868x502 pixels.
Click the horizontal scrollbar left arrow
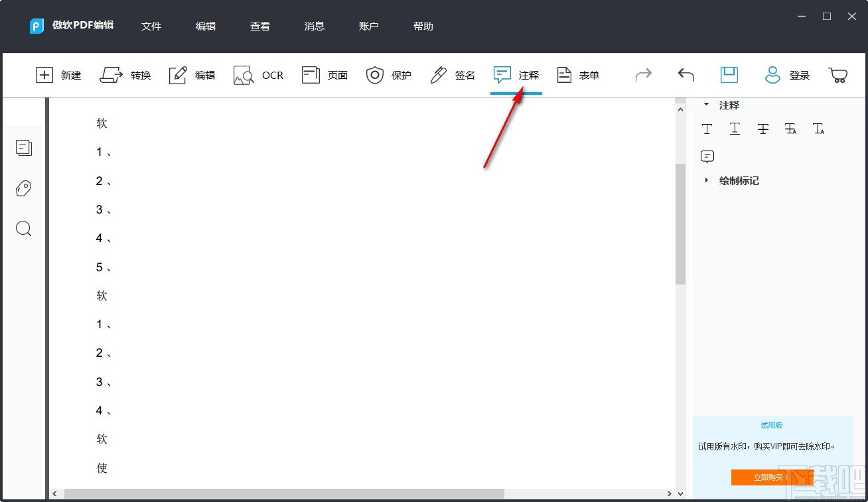(x=54, y=493)
